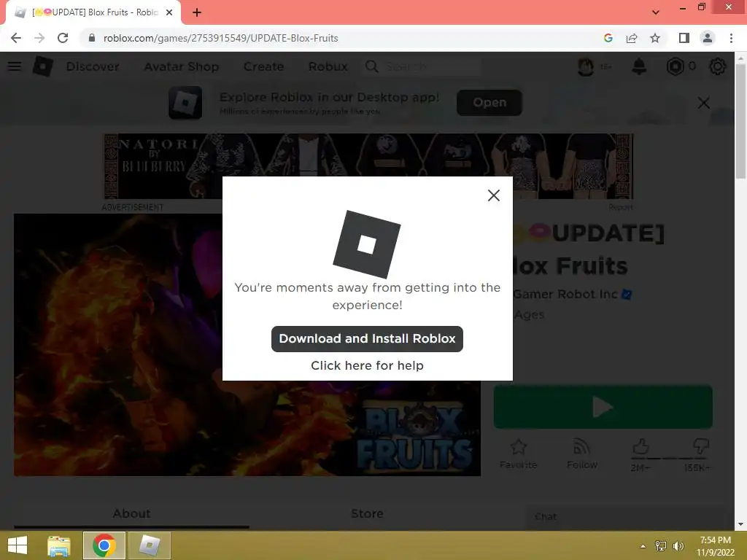Open Roblox settings gear
Viewport: 747px width, 560px height.
718,66
